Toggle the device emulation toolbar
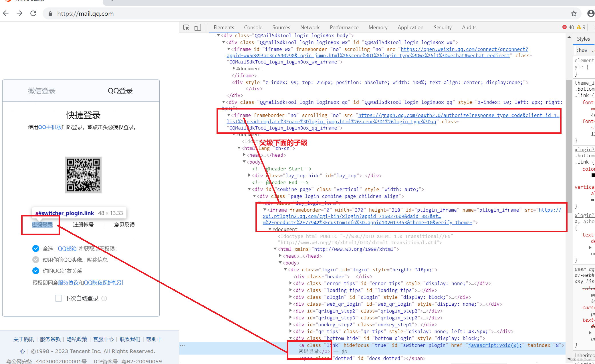This screenshot has height=364, width=595. click(197, 27)
